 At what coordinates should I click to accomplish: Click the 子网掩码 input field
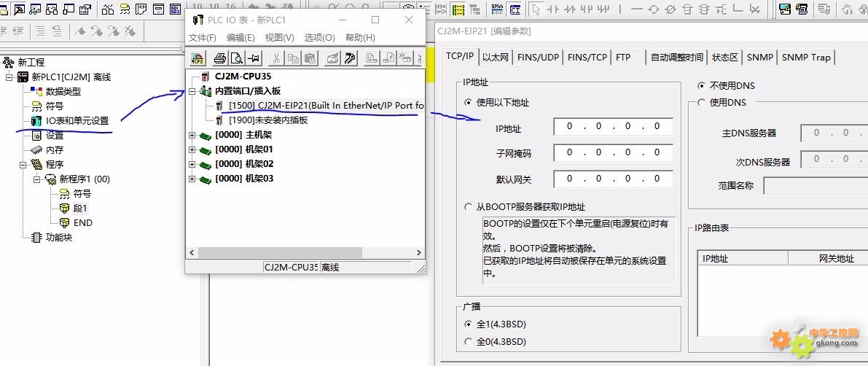[x=613, y=153]
